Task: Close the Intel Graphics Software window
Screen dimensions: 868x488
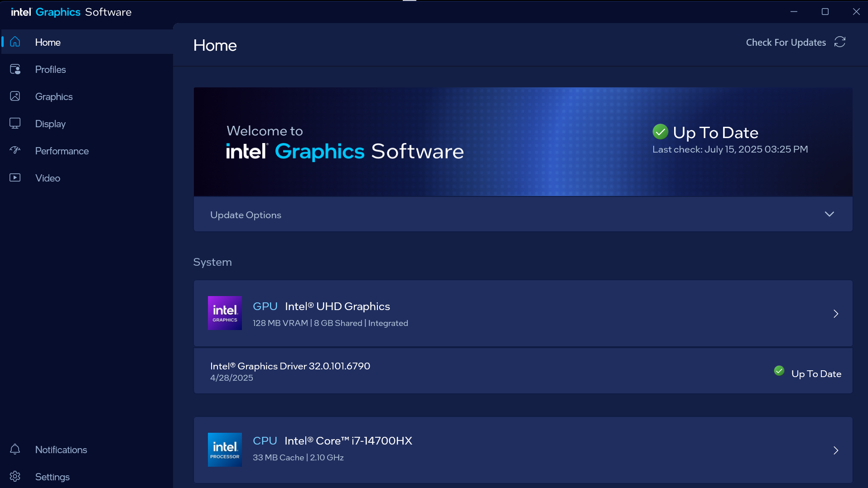Action: pos(856,12)
